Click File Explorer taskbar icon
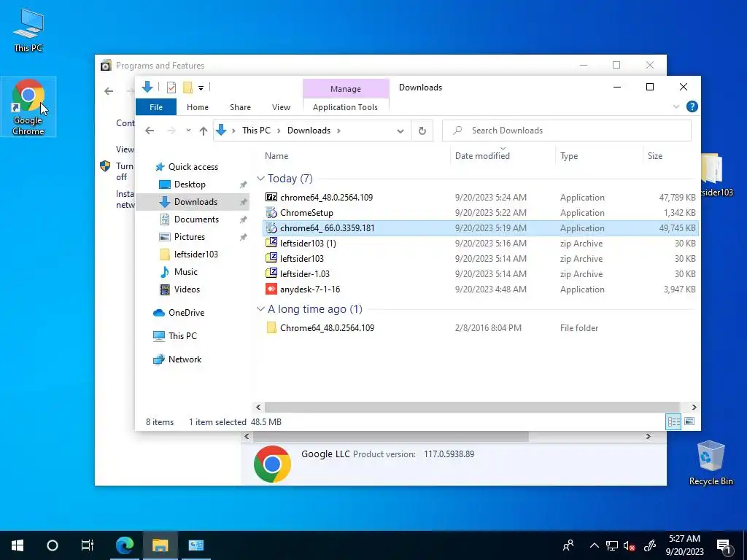The width and height of the screenshot is (747, 560). coord(160,545)
